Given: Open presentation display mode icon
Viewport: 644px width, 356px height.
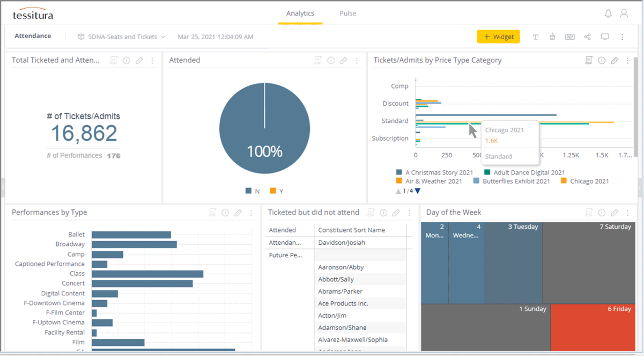Looking at the screenshot, I should (605, 37).
